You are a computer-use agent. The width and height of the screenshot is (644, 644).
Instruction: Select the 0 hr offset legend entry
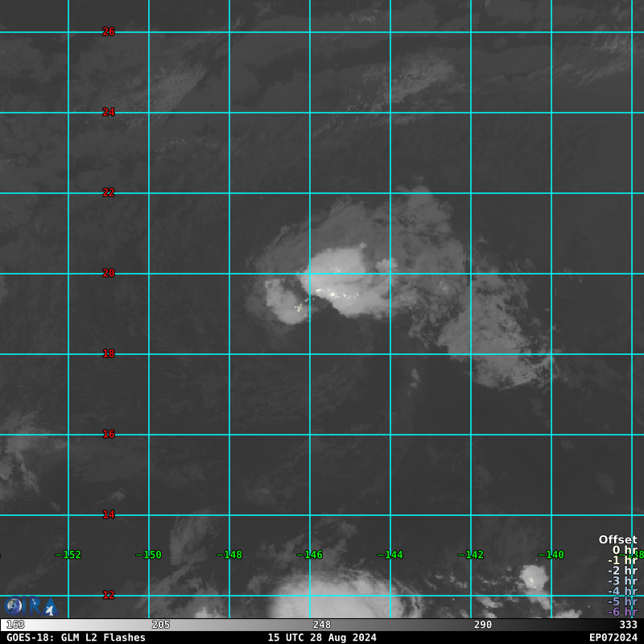coord(624,550)
